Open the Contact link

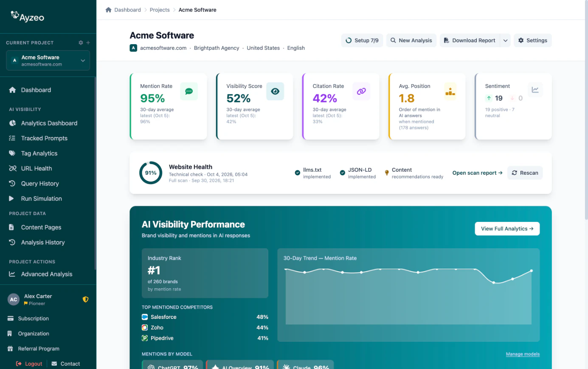click(66, 363)
